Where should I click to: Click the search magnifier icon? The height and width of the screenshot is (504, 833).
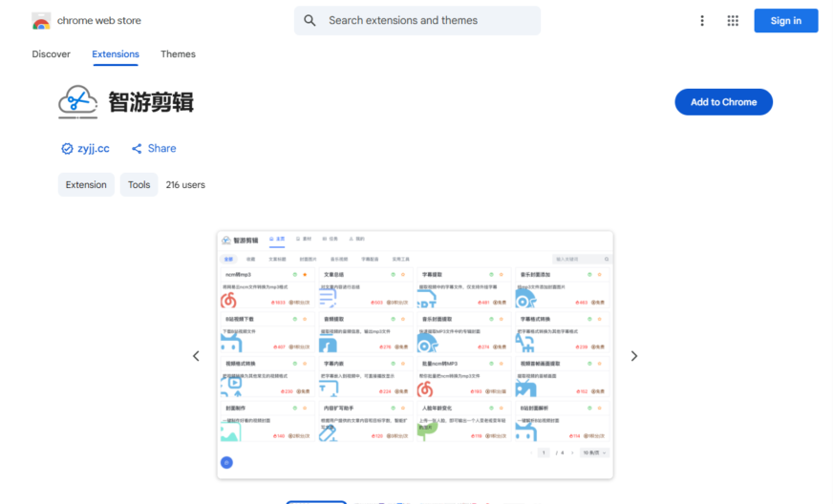pos(310,21)
